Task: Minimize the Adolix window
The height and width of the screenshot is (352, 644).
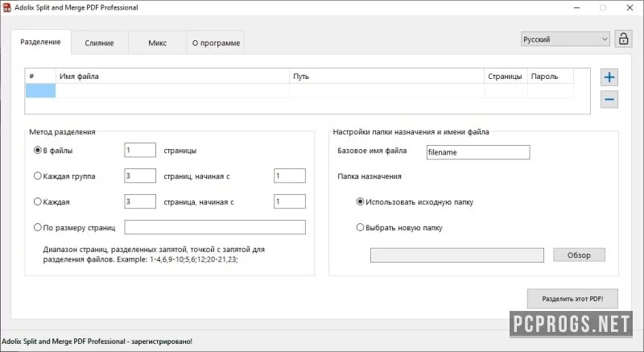Action: pyautogui.click(x=576, y=7)
